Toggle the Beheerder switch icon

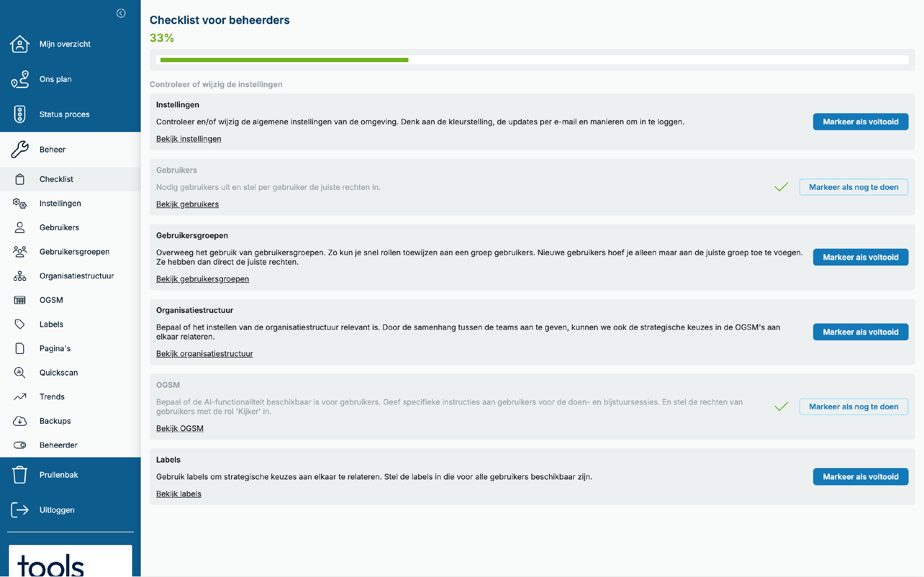coord(19,445)
